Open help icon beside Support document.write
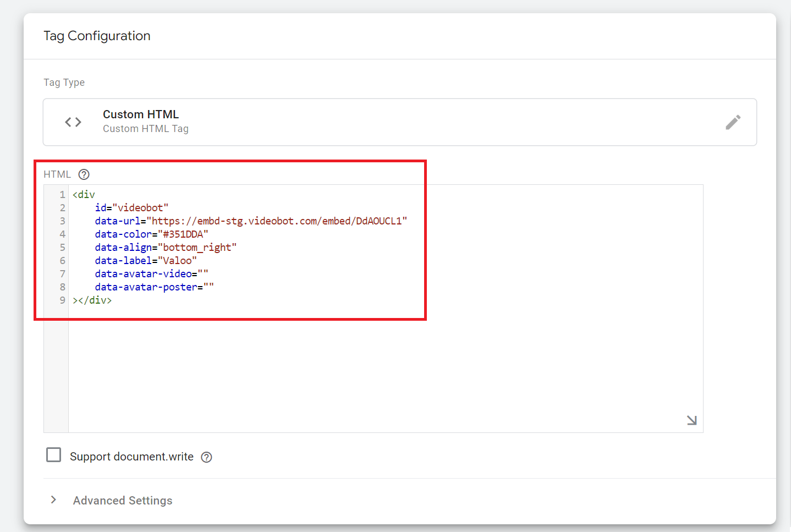This screenshot has width=791, height=532. point(206,457)
